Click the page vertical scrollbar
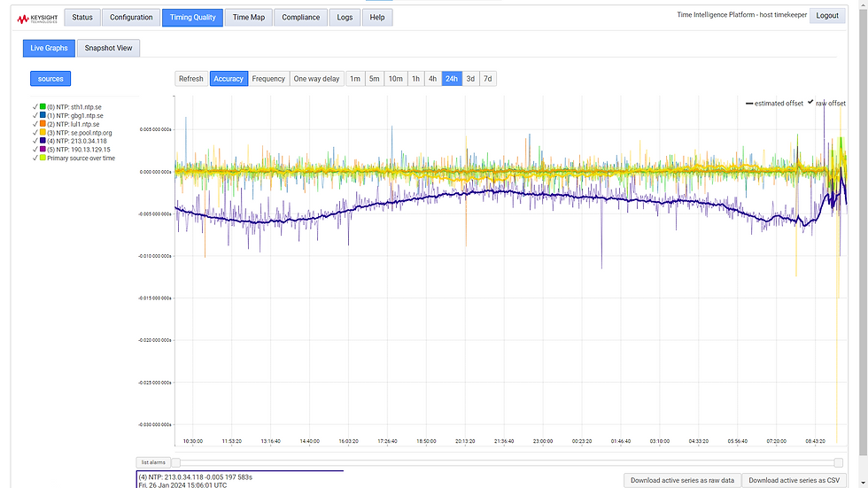 (863, 232)
